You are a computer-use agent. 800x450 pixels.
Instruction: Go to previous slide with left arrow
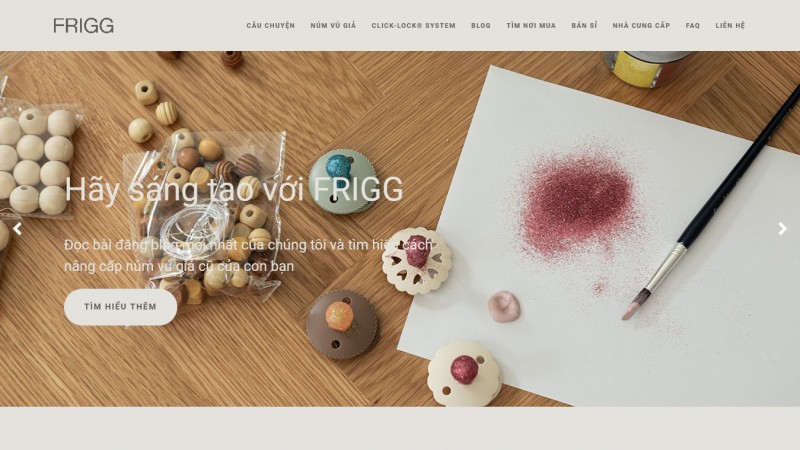(x=17, y=229)
